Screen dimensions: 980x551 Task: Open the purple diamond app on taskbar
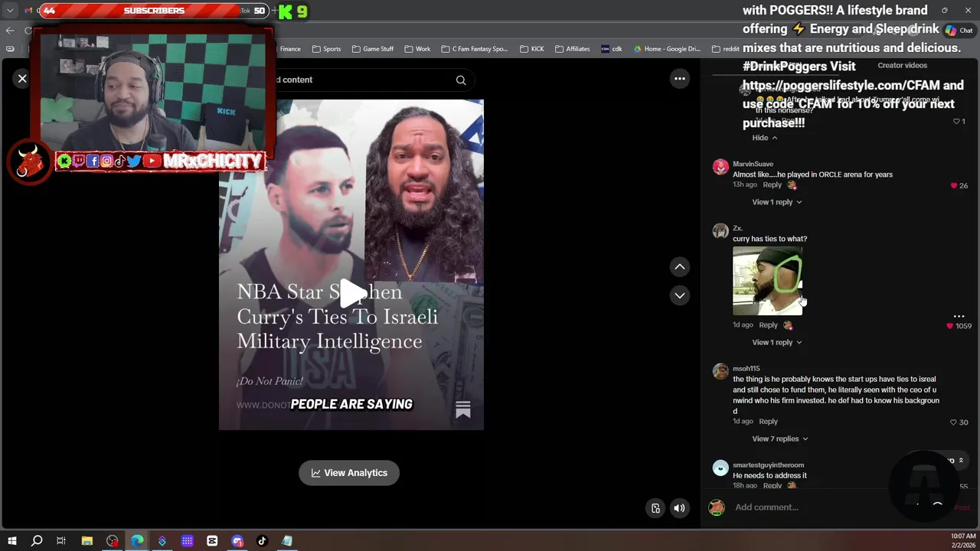(162, 541)
